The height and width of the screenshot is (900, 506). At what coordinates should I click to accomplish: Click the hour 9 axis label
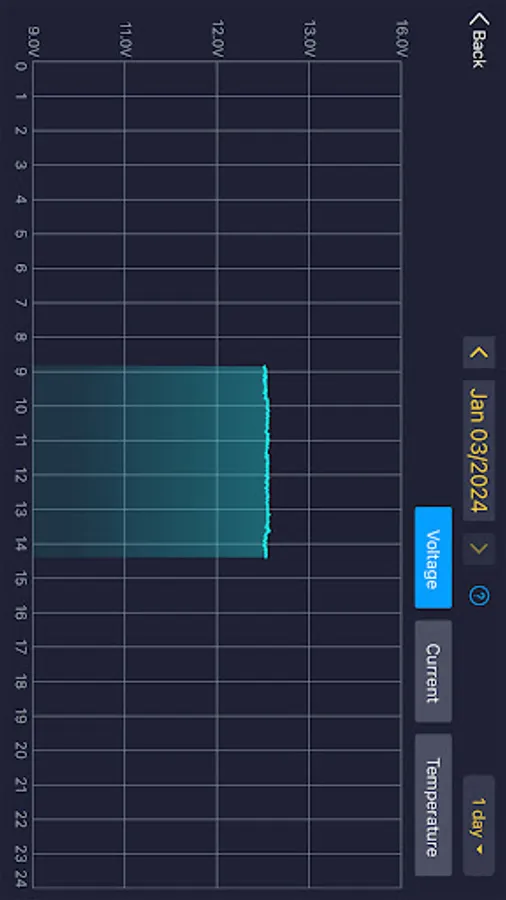[x=21, y=372]
